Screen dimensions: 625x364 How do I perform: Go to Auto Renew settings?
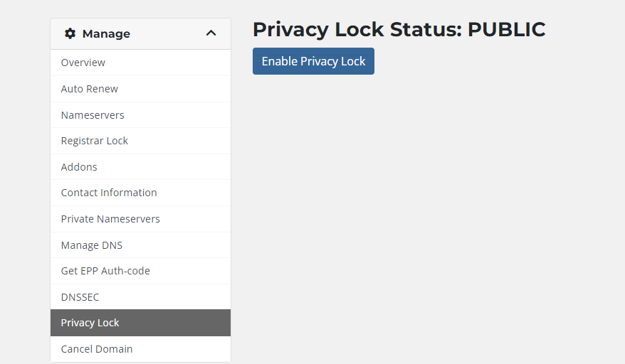coord(140,89)
